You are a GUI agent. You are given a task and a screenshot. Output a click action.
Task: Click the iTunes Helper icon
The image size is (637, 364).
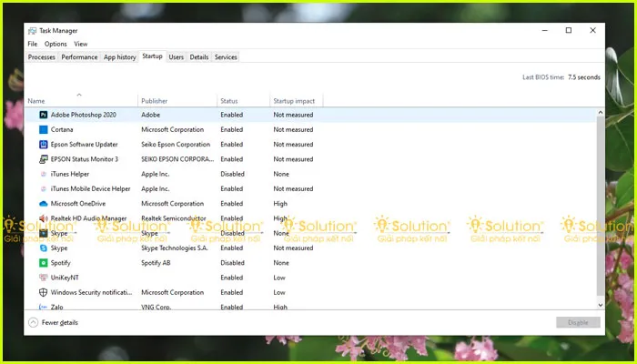(x=43, y=174)
